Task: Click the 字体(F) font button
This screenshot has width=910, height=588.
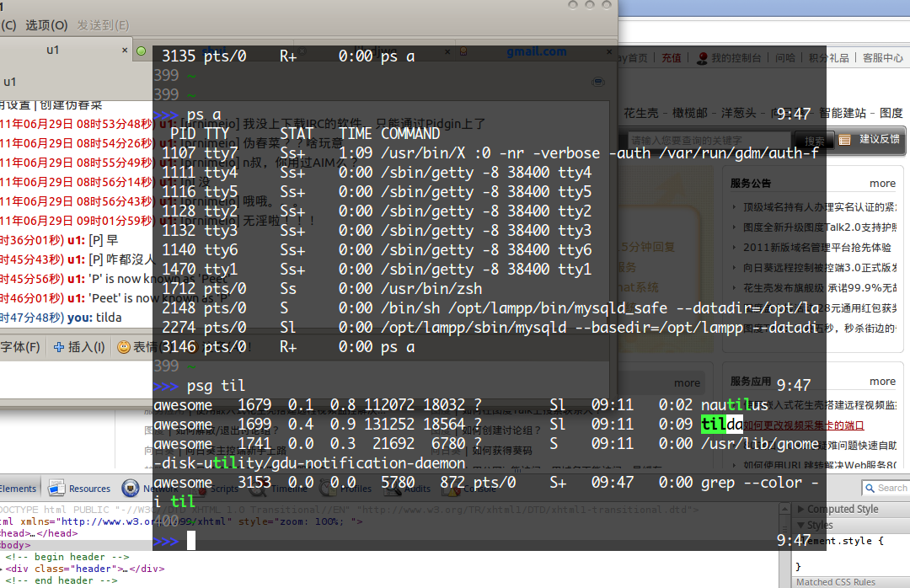Action: click(x=20, y=347)
